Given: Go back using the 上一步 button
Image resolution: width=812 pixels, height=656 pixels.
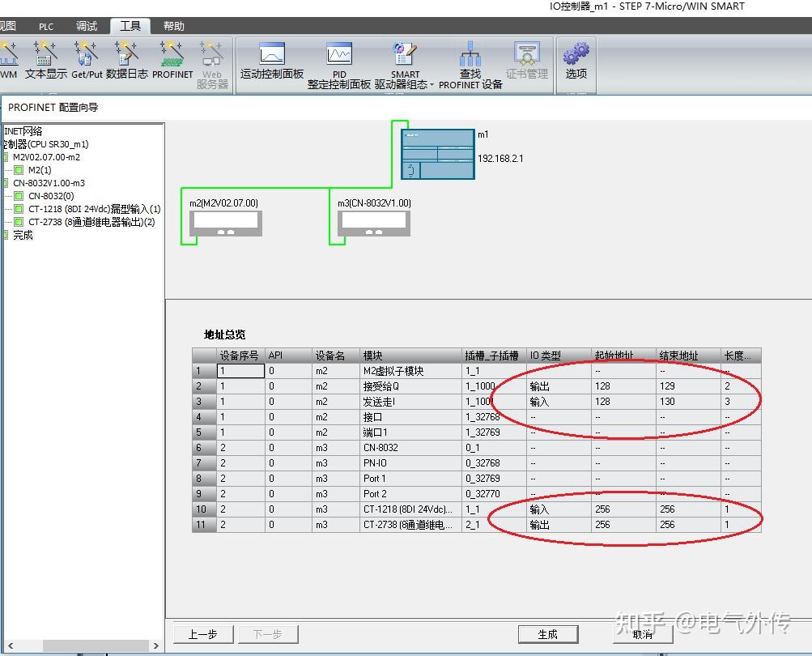Looking at the screenshot, I should pyautogui.click(x=202, y=634).
